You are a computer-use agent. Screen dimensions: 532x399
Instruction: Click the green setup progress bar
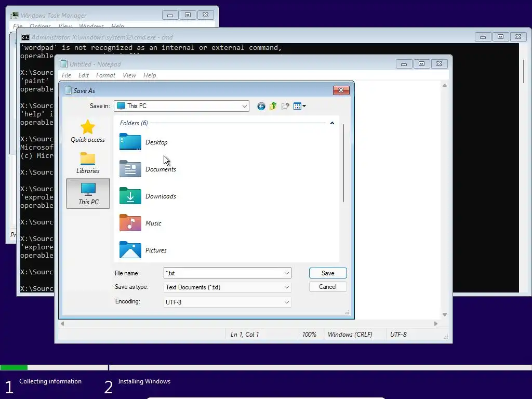14,367
